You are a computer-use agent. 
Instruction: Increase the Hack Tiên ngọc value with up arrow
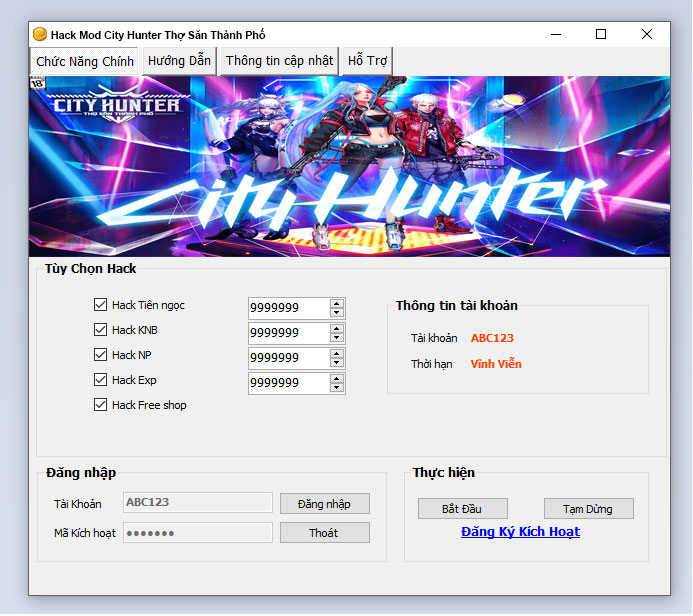(x=337, y=304)
